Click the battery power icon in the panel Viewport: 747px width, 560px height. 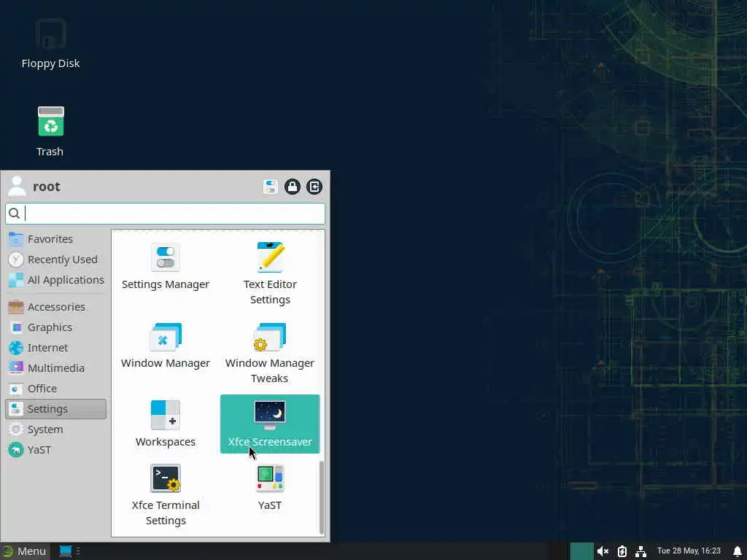pos(622,551)
